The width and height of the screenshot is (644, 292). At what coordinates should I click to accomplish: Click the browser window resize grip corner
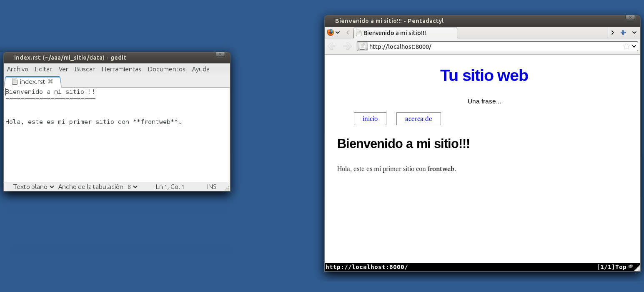637,268
